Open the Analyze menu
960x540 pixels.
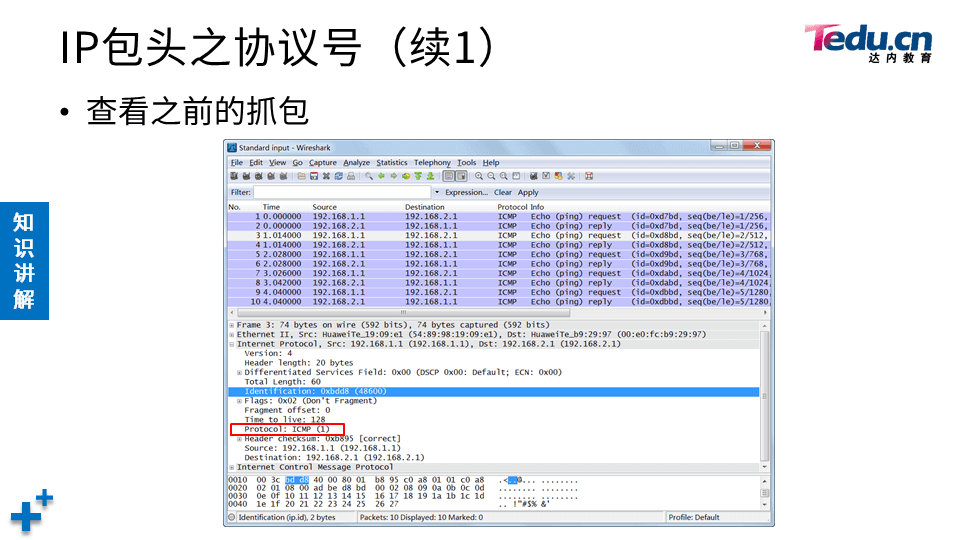click(x=356, y=163)
